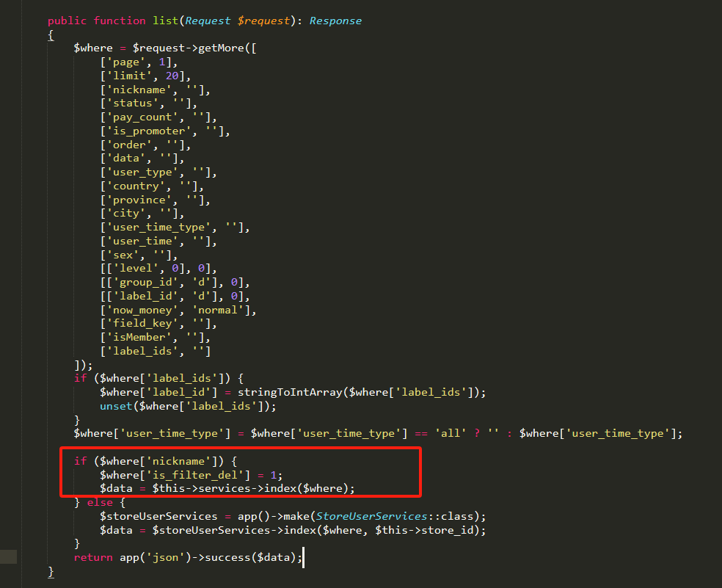Click the 'return' keyword
The width and height of the screenshot is (722, 588).
(x=93, y=557)
